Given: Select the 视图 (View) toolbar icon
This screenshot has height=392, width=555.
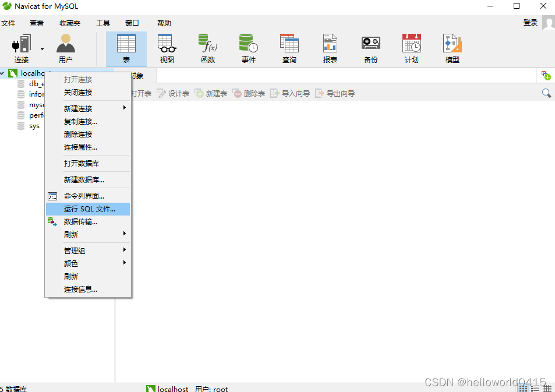Looking at the screenshot, I should pos(167,48).
